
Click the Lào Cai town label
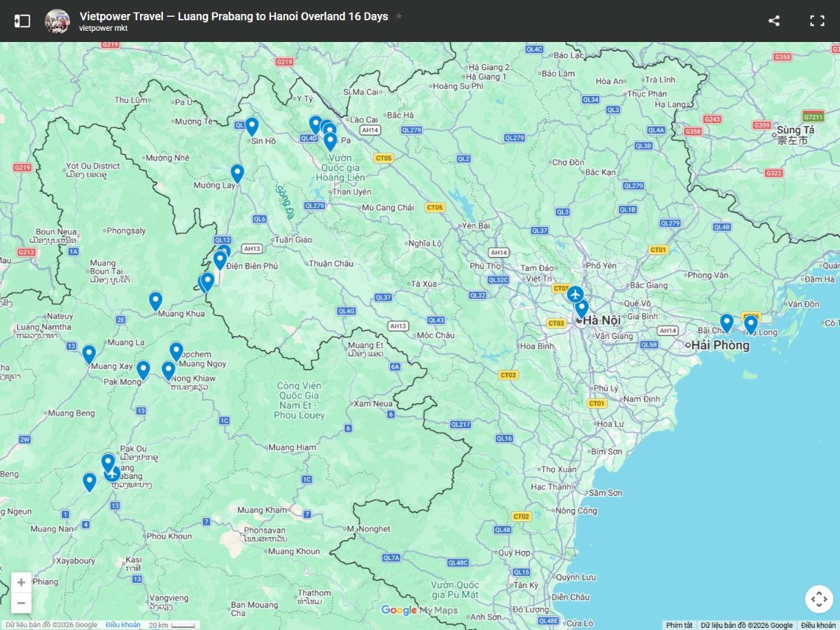point(364,120)
